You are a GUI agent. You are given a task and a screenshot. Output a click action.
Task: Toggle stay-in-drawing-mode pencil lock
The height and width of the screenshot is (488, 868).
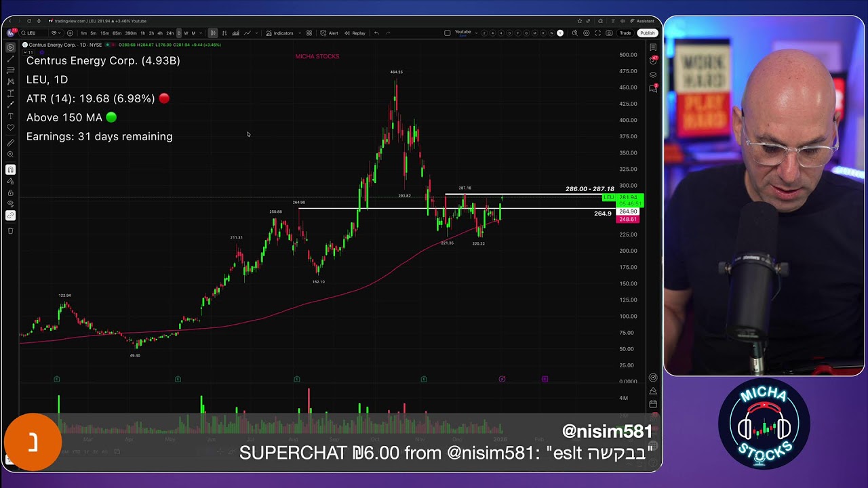tap(10, 181)
